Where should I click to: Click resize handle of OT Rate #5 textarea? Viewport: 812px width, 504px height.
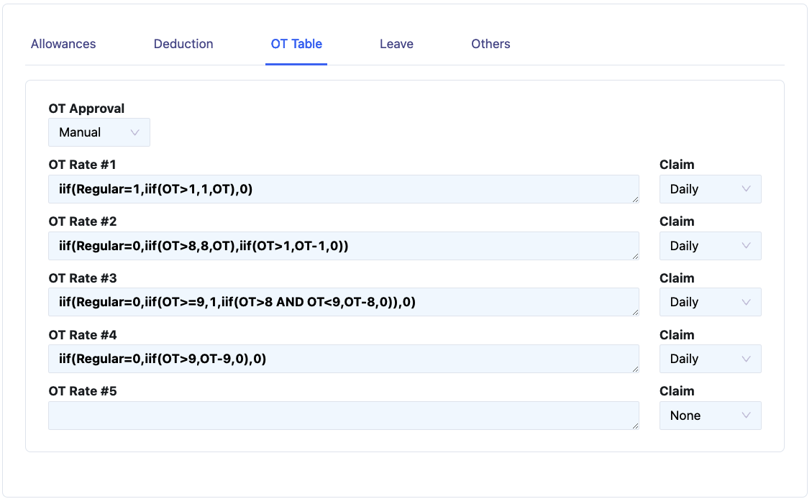tap(635, 426)
